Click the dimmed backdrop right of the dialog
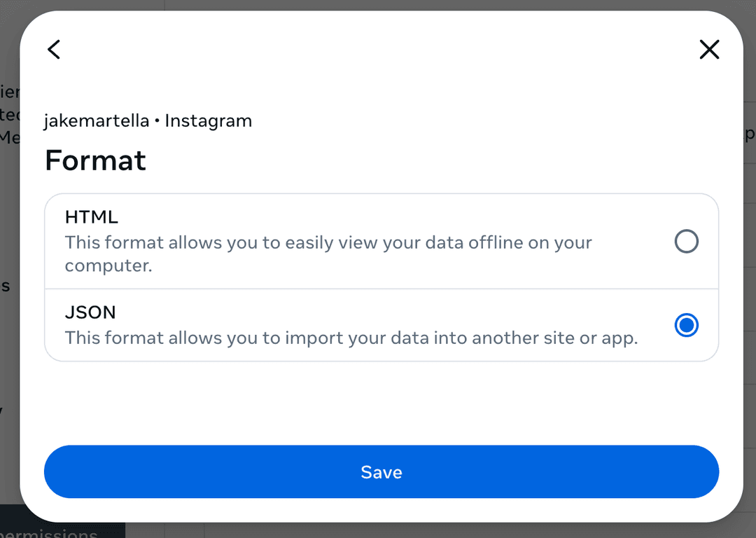Viewport: 756px width, 538px height. (x=750, y=280)
